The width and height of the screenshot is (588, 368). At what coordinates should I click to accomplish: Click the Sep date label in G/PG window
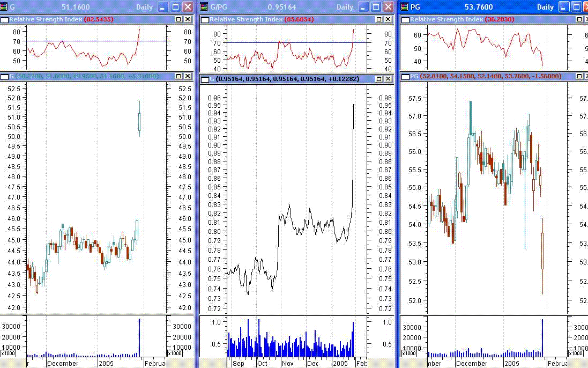(238, 364)
